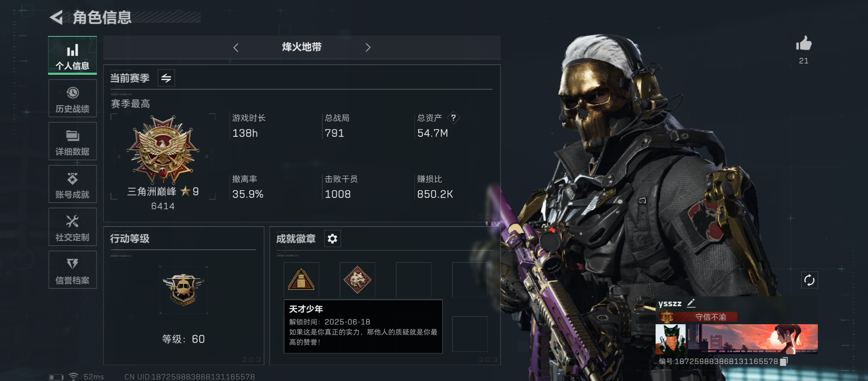Open the 详细数据 sidebar tab
868x381 pixels.
coord(72,141)
